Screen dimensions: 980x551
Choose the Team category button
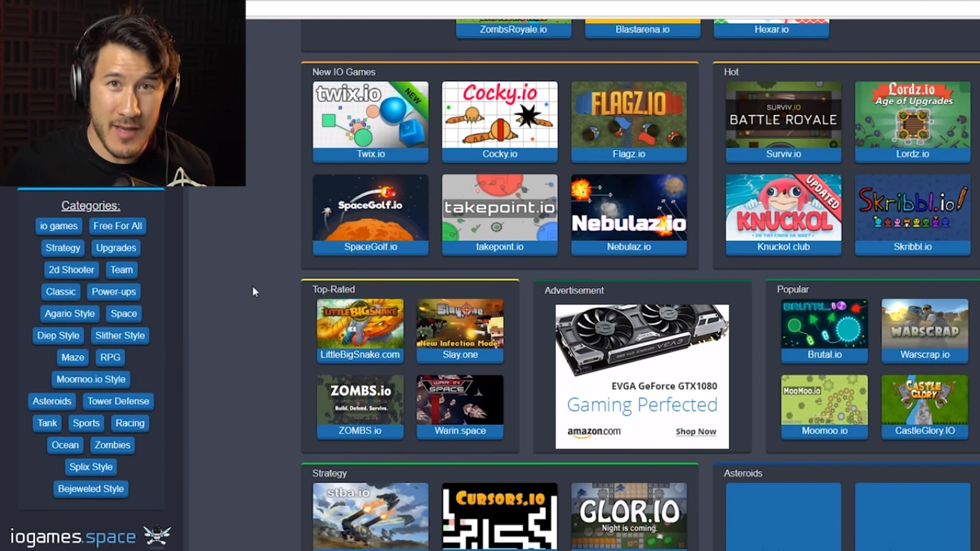pos(121,270)
